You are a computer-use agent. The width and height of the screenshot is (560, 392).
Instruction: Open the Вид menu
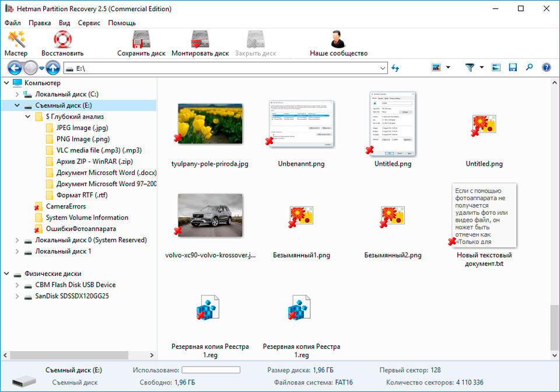coord(64,23)
